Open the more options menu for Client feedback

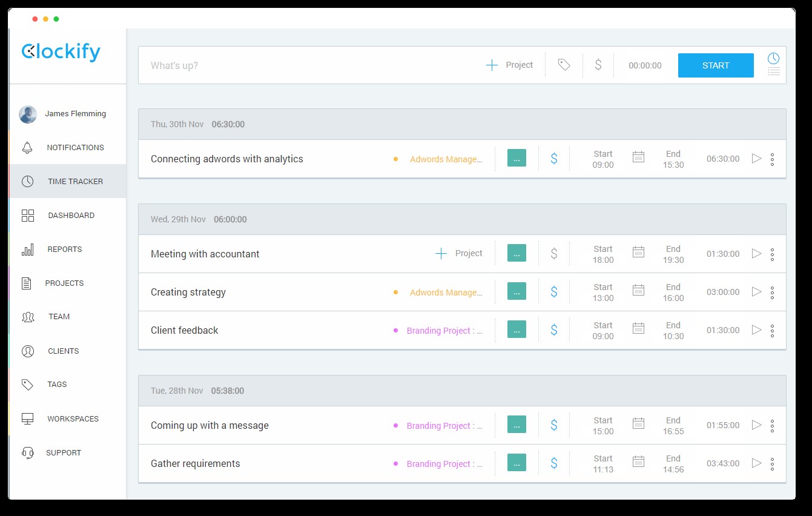pyautogui.click(x=772, y=330)
